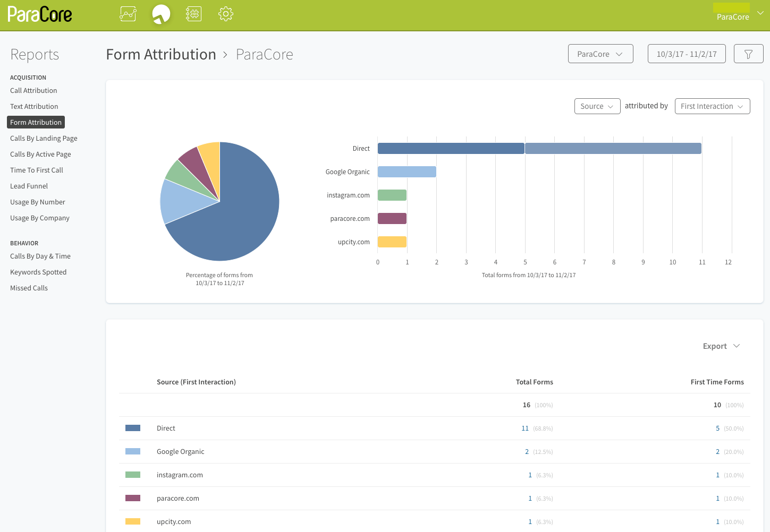Open the settings gear icon

pyautogui.click(x=226, y=14)
